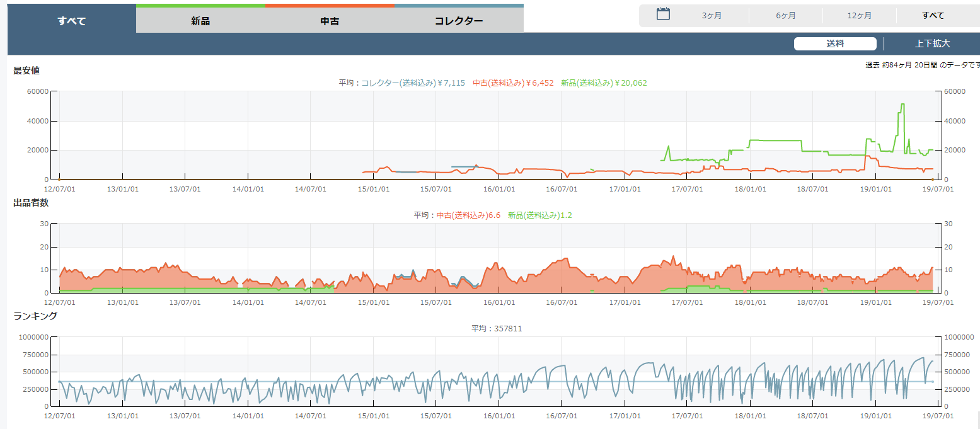Open the calendar date range icon
Screen dimensions: 980x429
[x=663, y=14]
